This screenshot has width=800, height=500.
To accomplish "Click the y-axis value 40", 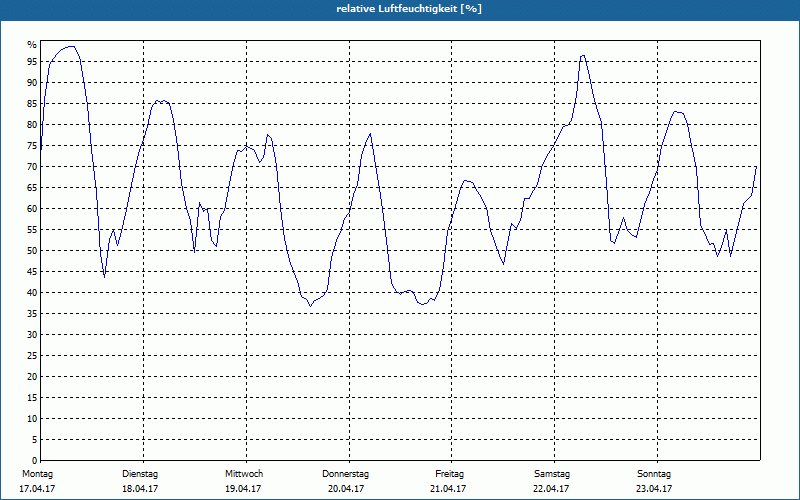I will pos(32,293).
